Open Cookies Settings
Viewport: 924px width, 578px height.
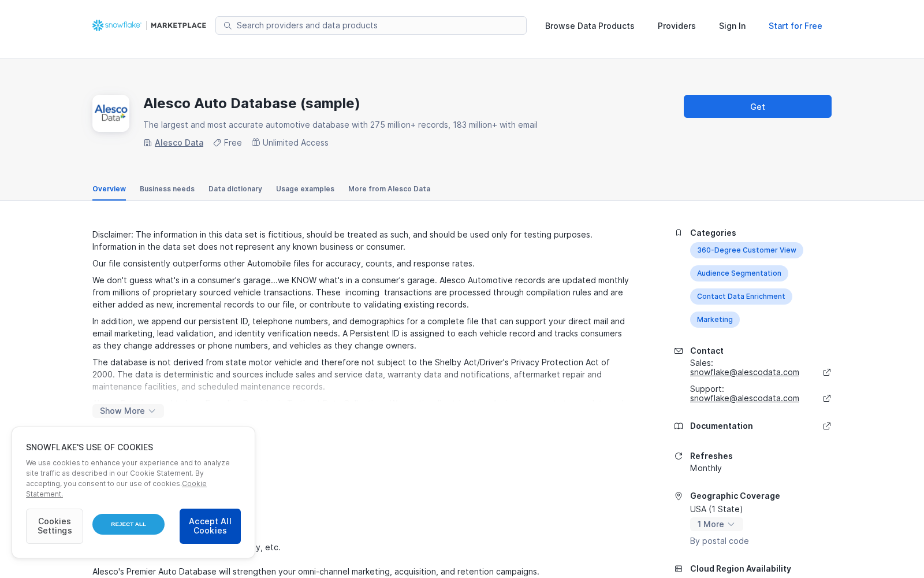pos(54,526)
